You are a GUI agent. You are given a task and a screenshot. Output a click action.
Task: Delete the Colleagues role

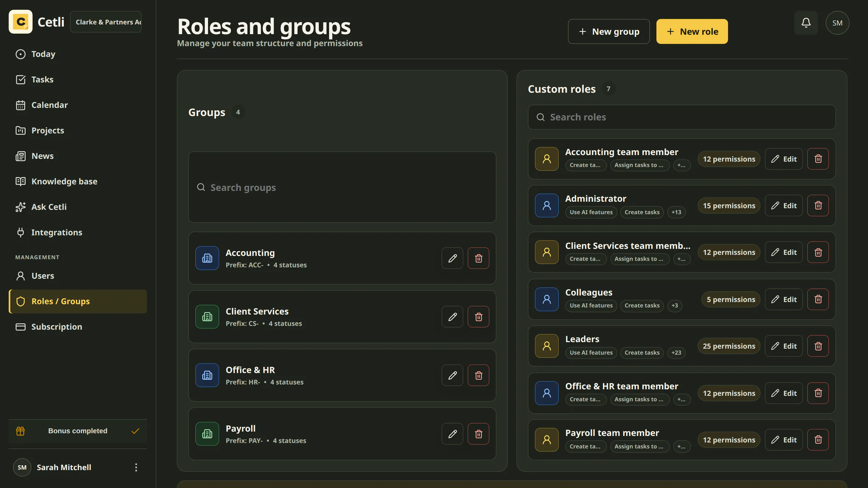pos(818,299)
